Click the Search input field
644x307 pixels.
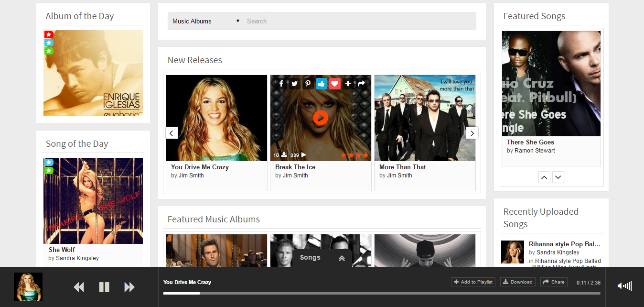[x=358, y=21]
